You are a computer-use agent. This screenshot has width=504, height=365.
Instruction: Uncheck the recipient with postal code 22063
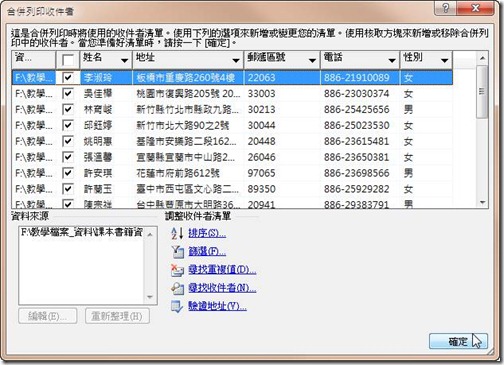coord(68,78)
